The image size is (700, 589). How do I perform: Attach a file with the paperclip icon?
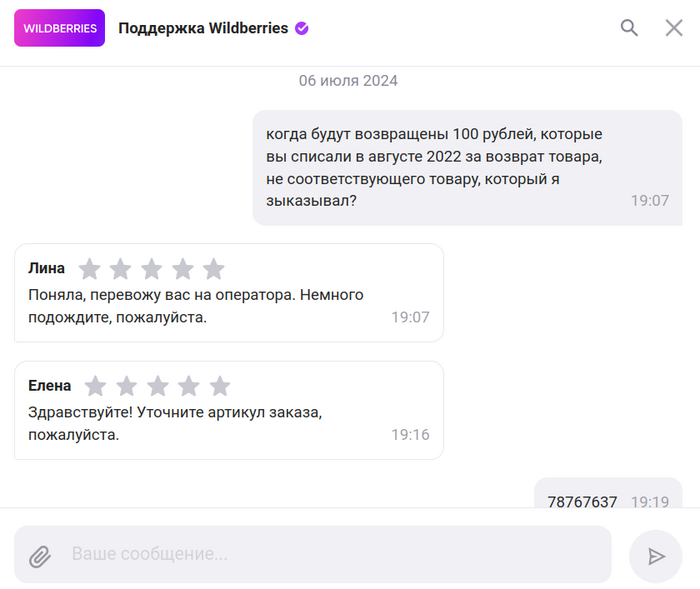tap(40, 556)
